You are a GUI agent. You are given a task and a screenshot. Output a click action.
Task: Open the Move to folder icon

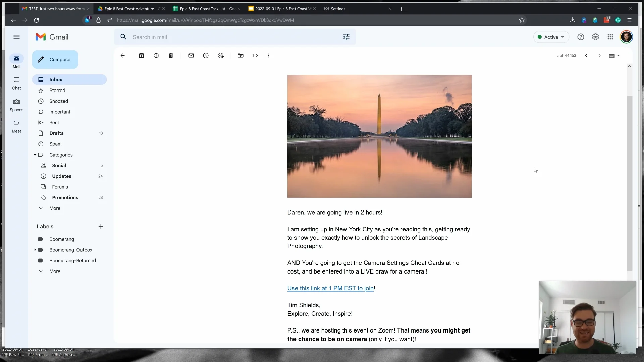tap(240, 56)
